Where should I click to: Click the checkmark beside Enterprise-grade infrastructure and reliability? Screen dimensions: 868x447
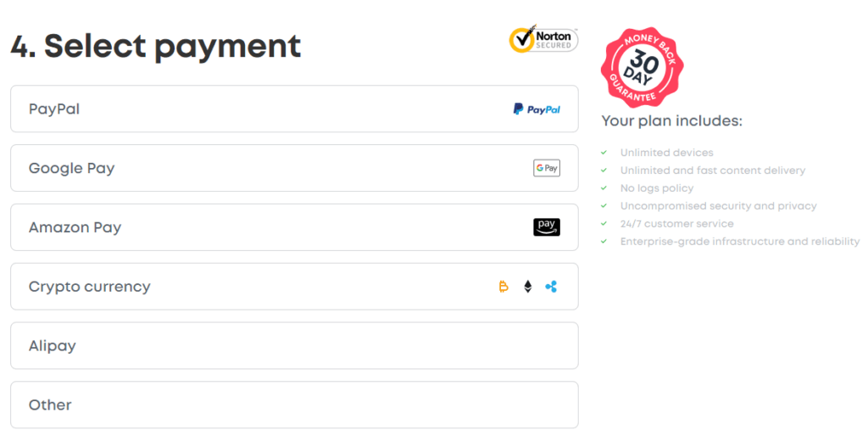coord(604,241)
